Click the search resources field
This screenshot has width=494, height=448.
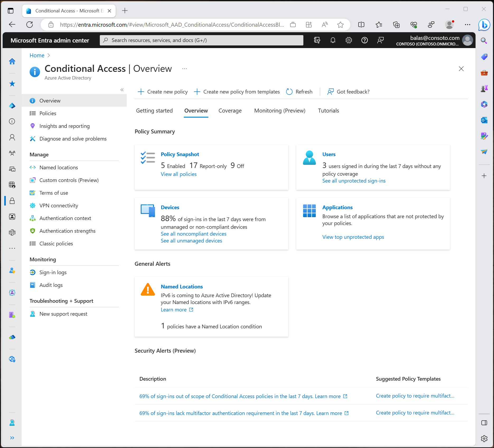tap(201, 40)
